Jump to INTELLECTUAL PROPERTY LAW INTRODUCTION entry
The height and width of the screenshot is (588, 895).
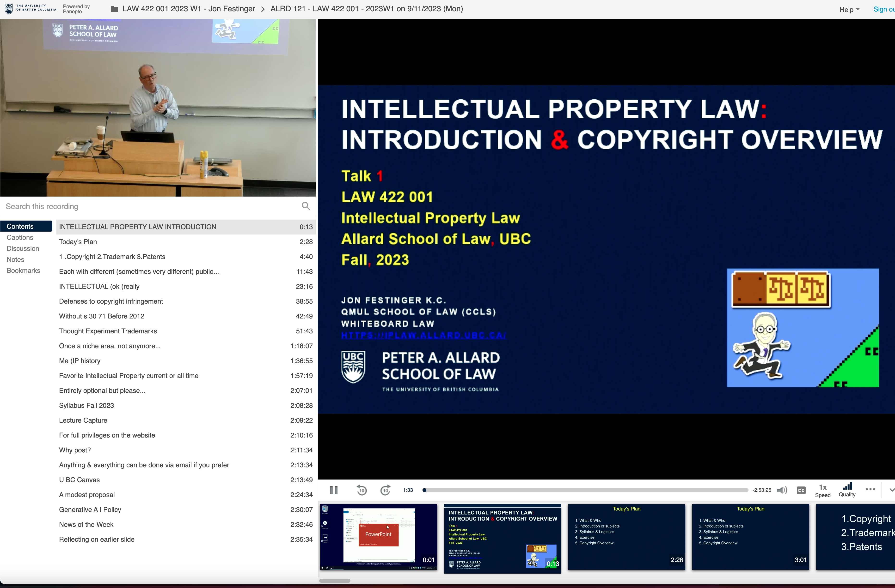point(186,227)
